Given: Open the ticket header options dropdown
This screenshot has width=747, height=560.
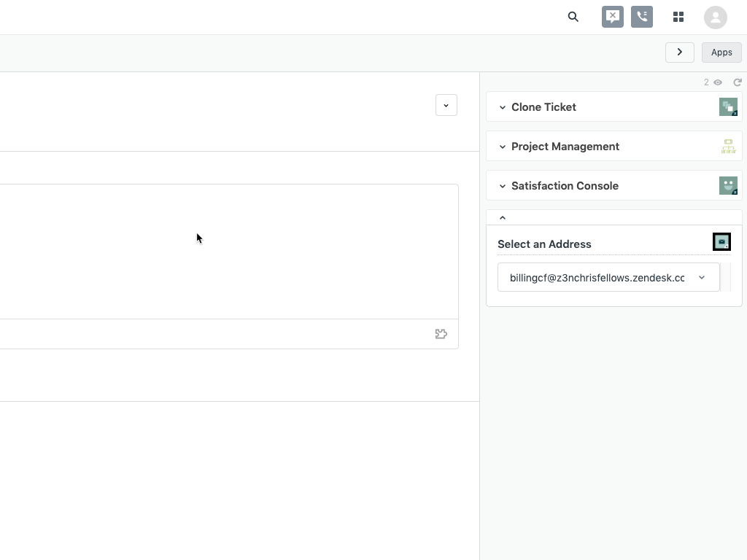Looking at the screenshot, I should [446, 105].
